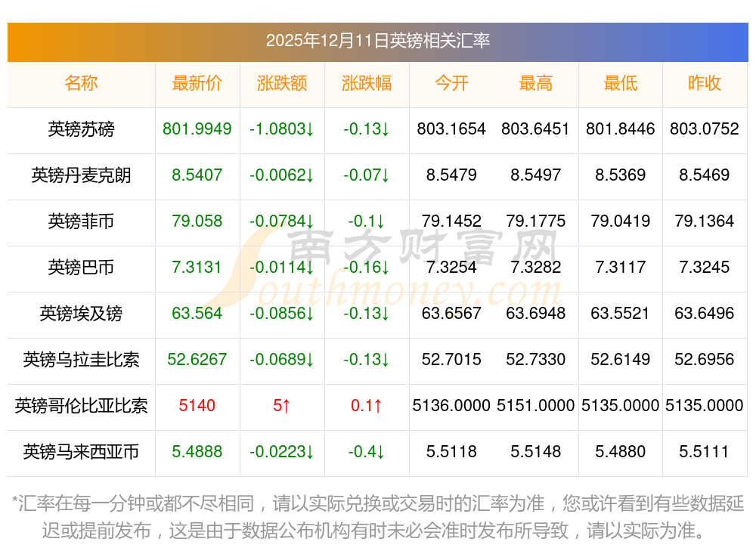This screenshot has height=554, width=756.
Task: Select the 名称 column header
Action: pos(81,83)
